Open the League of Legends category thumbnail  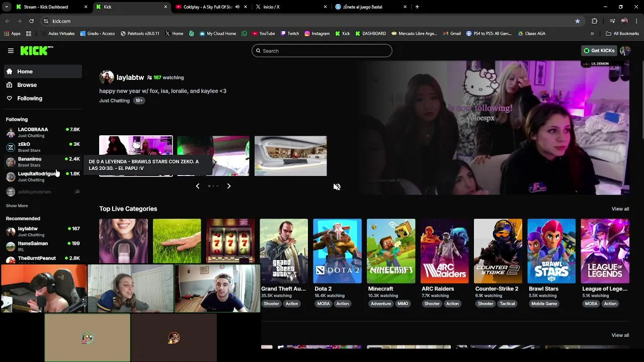point(605,251)
